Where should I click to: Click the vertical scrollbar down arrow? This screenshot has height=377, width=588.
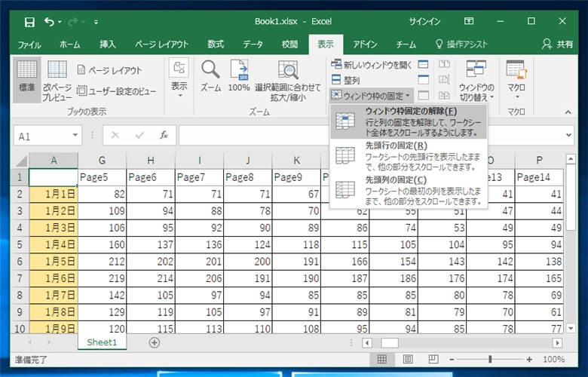pyautogui.click(x=571, y=328)
